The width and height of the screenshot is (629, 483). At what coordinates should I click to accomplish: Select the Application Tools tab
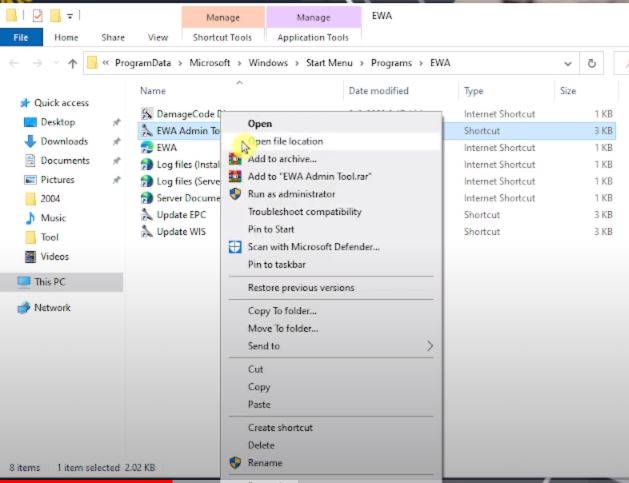tap(313, 37)
